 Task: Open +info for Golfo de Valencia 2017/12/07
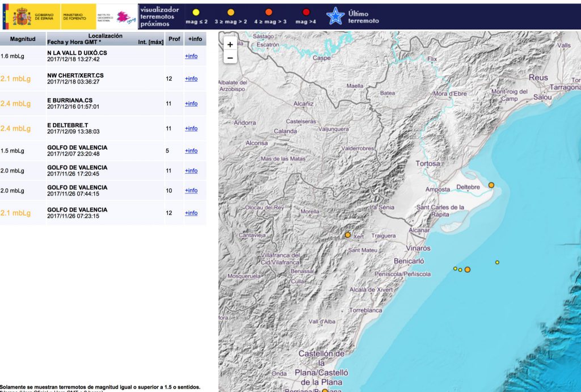coord(191,150)
